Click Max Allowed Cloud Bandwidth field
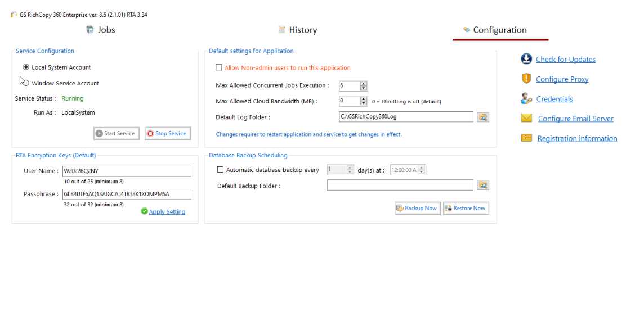 349,101
